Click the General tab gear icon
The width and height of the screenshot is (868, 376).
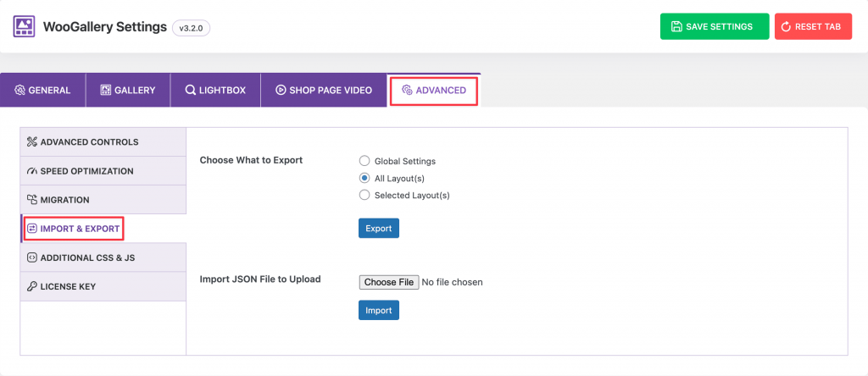click(x=20, y=90)
